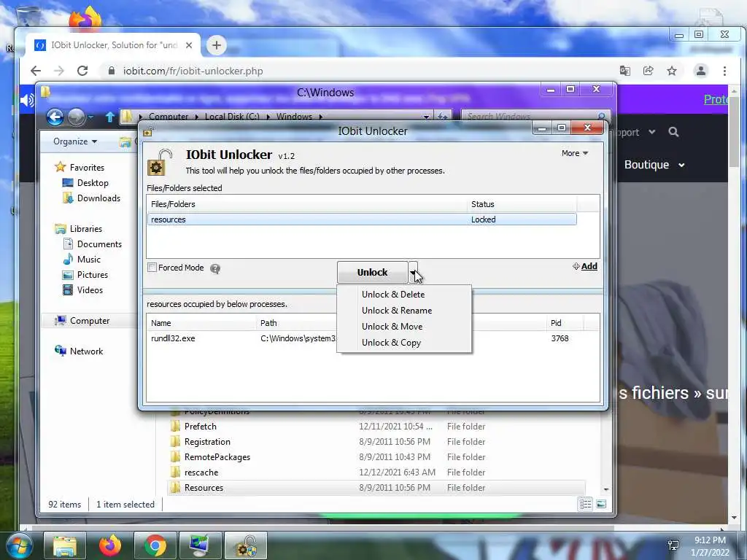Choose Unlock & Delete option
Screen dimensions: 747x560
(x=393, y=295)
